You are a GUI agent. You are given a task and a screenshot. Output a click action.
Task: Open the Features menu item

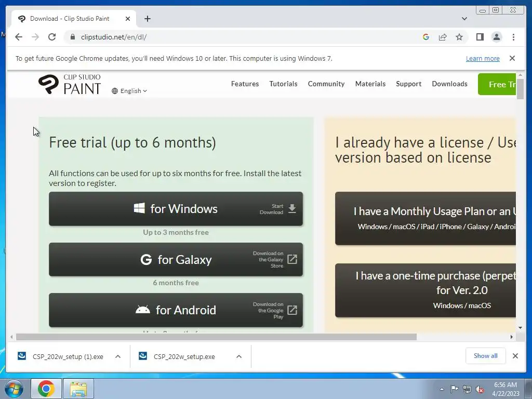tap(245, 84)
